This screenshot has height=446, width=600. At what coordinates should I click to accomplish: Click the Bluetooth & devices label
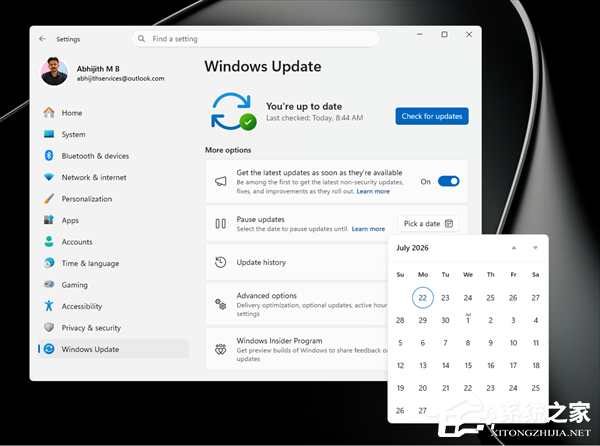pyautogui.click(x=95, y=156)
